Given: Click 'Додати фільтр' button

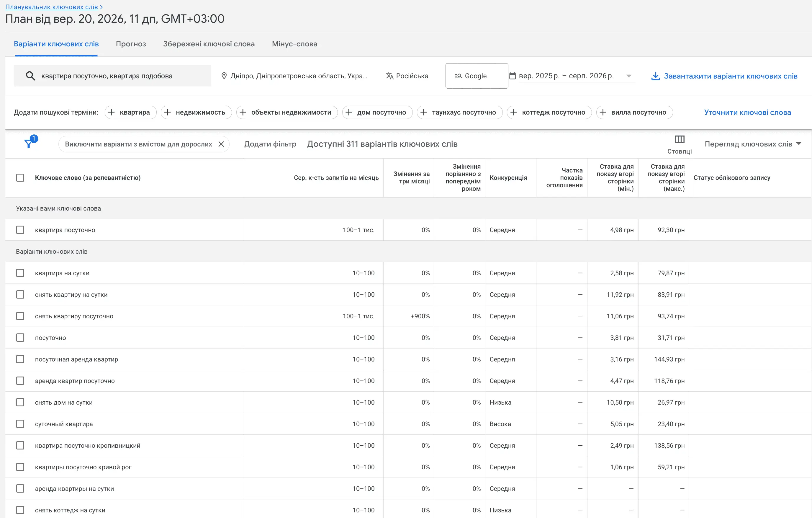Looking at the screenshot, I should click(270, 144).
